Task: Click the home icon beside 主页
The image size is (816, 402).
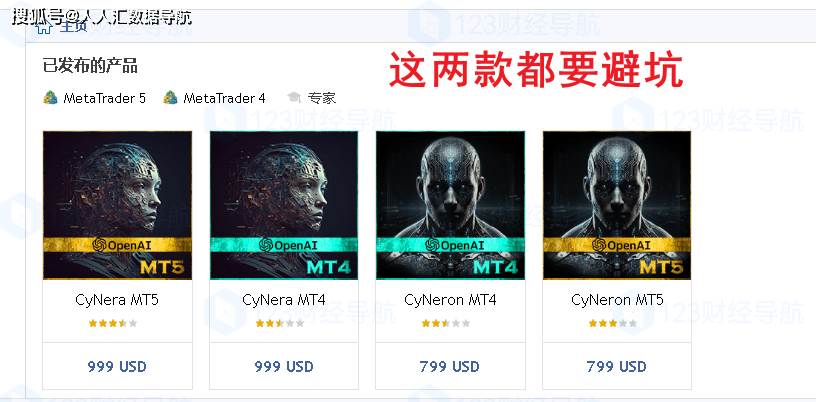Action: point(43,28)
